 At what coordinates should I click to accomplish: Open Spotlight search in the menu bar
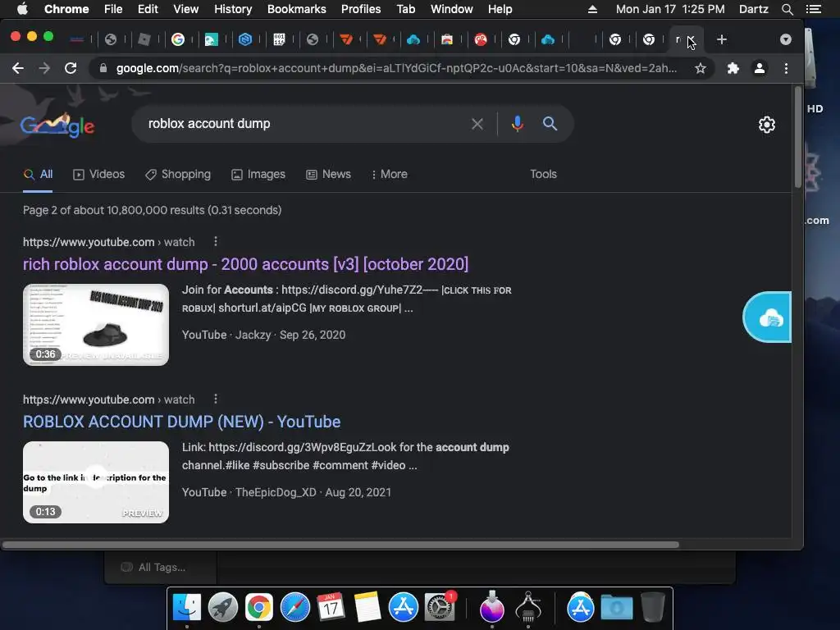coord(787,9)
